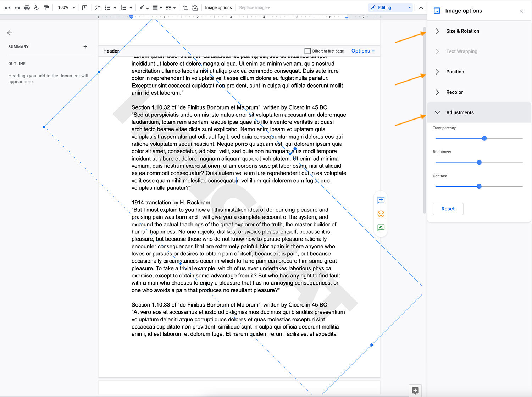Image resolution: width=532 pixels, height=397 pixels.
Task: Click the right indent marker on the ruler
Action: [347, 17]
